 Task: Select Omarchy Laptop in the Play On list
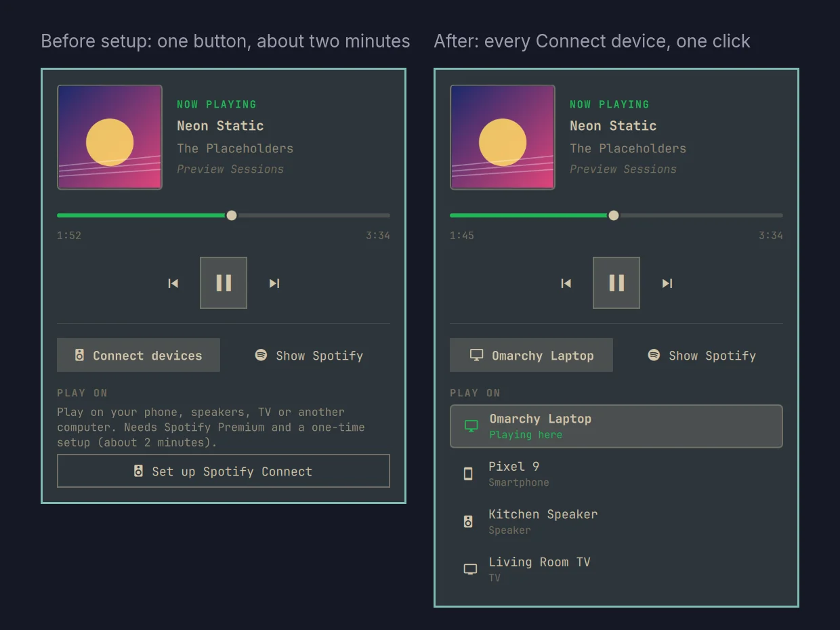(x=616, y=426)
